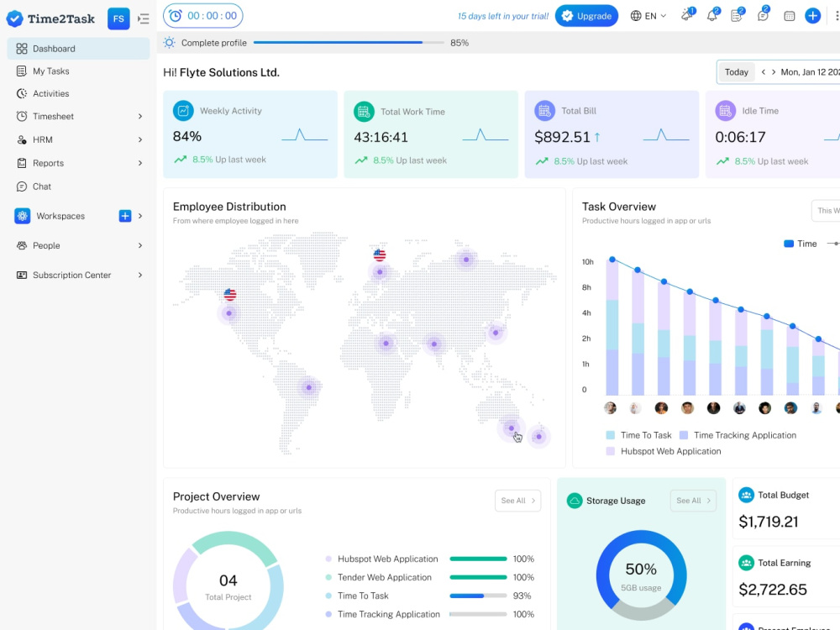Open Dashboard in the sidebar
Image resolution: width=840 pixels, height=630 pixels.
click(78, 49)
